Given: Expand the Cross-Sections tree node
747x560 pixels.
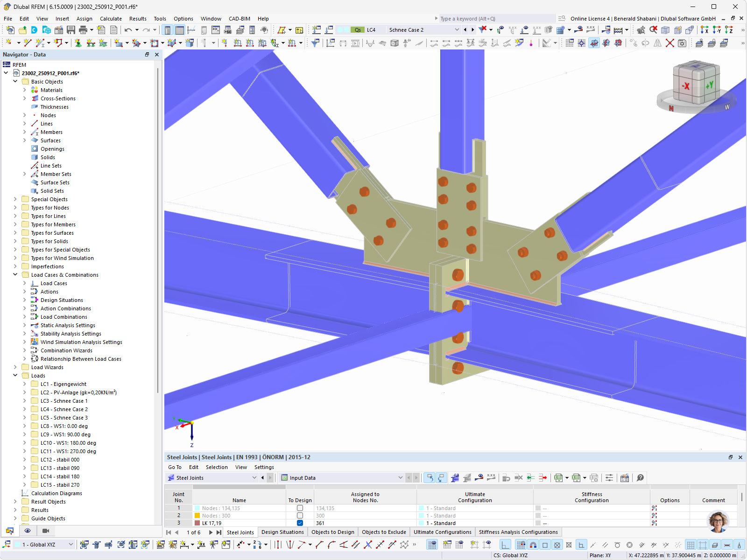Looking at the screenshot, I should point(25,98).
